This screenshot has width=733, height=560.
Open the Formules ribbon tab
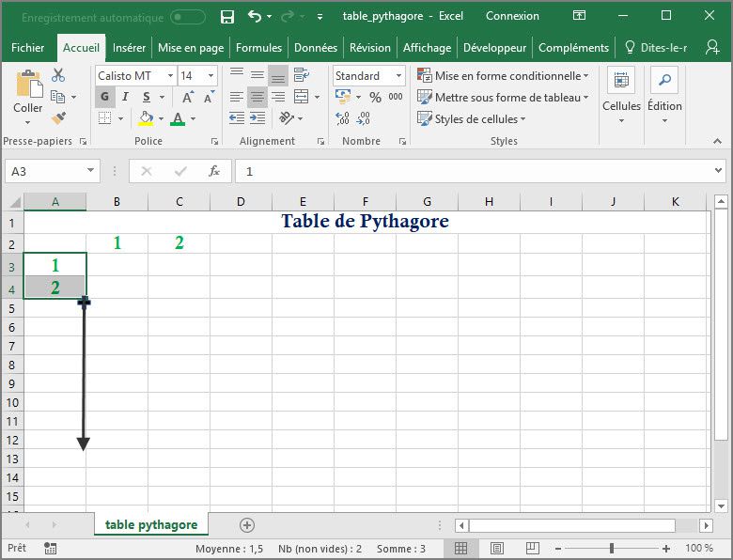(x=258, y=48)
